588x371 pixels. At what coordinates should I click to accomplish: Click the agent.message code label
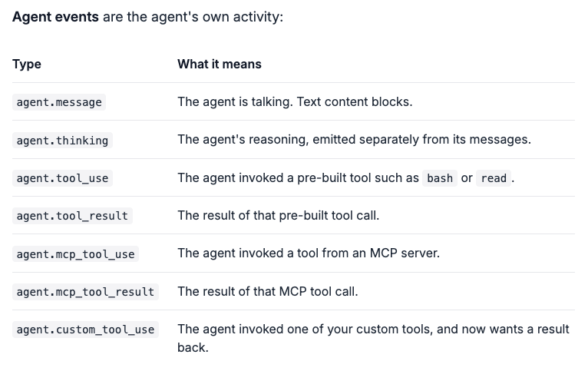[59, 102]
